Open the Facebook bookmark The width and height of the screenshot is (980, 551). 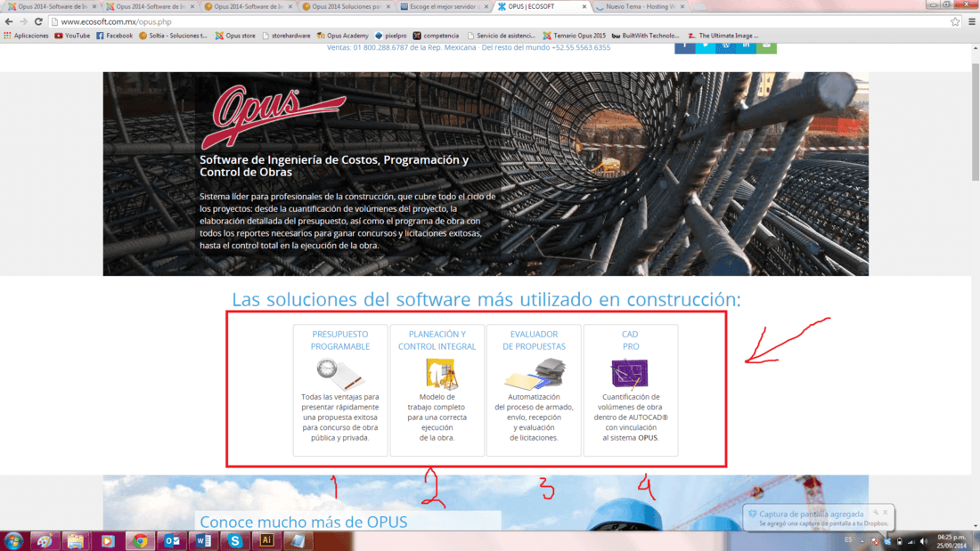(x=114, y=36)
